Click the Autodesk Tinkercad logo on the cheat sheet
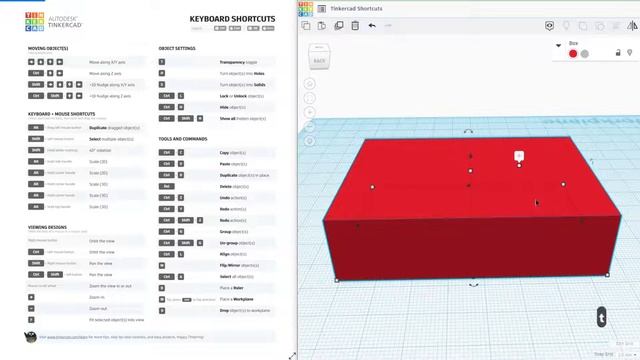640x360 pixels. tap(53, 22)
